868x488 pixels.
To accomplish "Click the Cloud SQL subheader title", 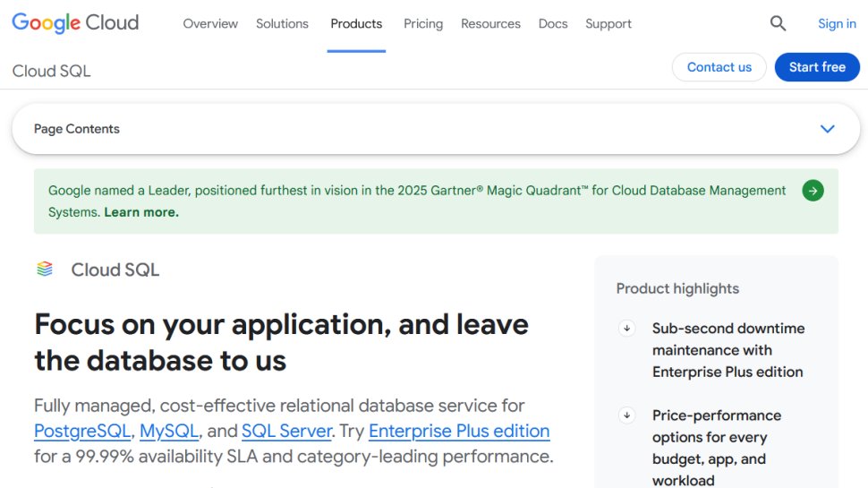I will tap(52, 71).
